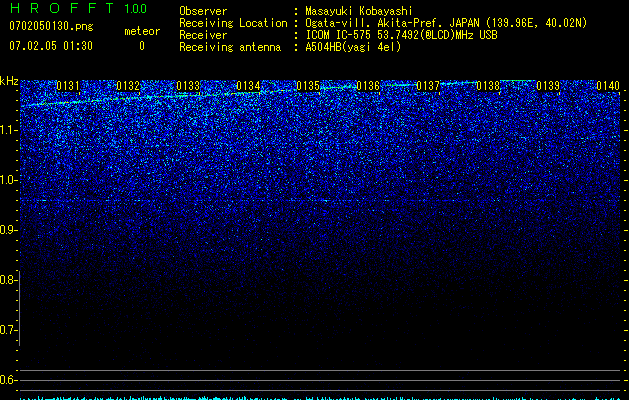The width and height of the screenshot is (629, 400).
Task: Click the kHz axis unit label
Action: point(9,81)
